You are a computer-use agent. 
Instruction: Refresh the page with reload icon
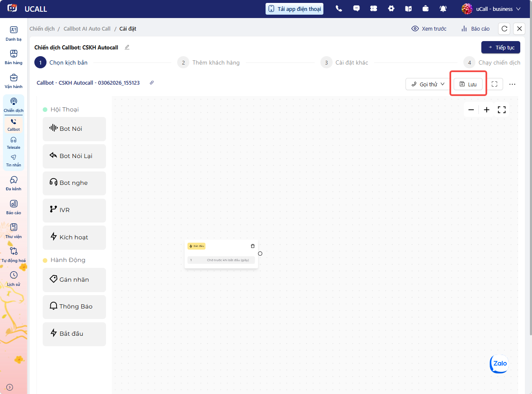[504, 29]
